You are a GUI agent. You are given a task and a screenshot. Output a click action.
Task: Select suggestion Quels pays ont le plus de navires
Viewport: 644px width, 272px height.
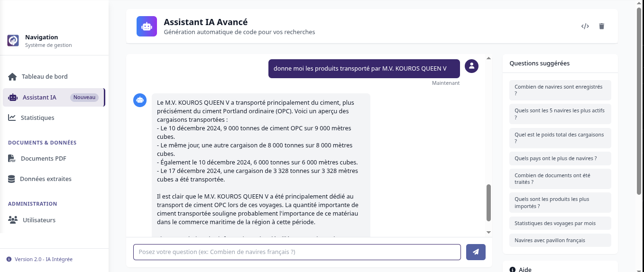click(560, 158)
